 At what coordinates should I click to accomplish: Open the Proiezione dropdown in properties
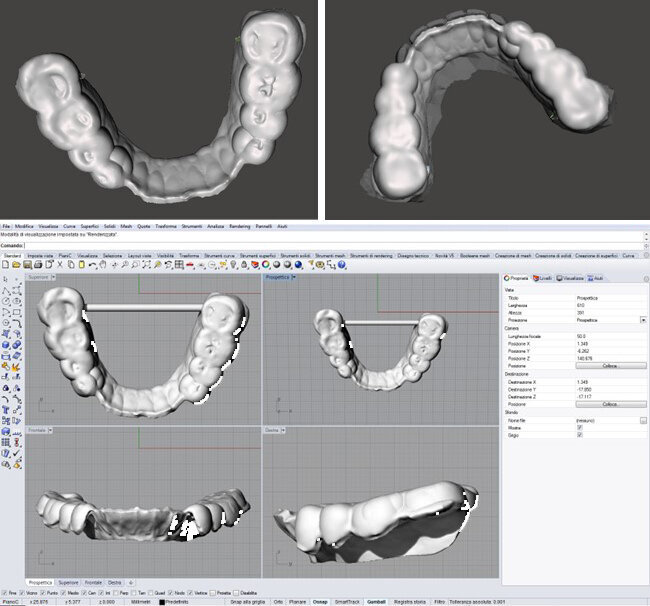[x=642, y=319]
